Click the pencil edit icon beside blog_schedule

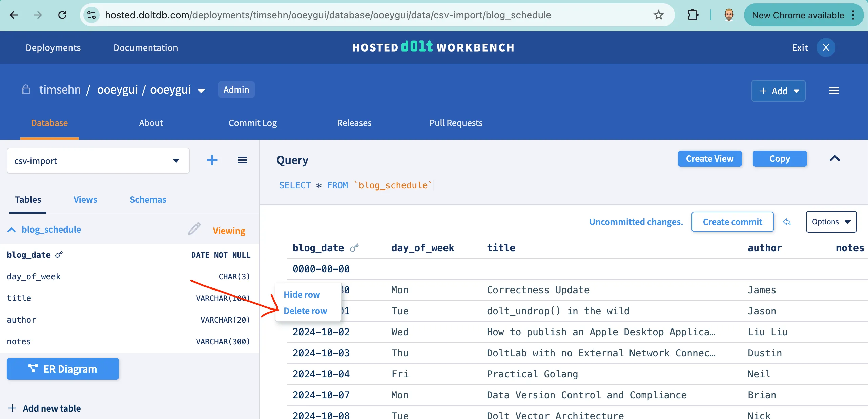click(194, 229)
